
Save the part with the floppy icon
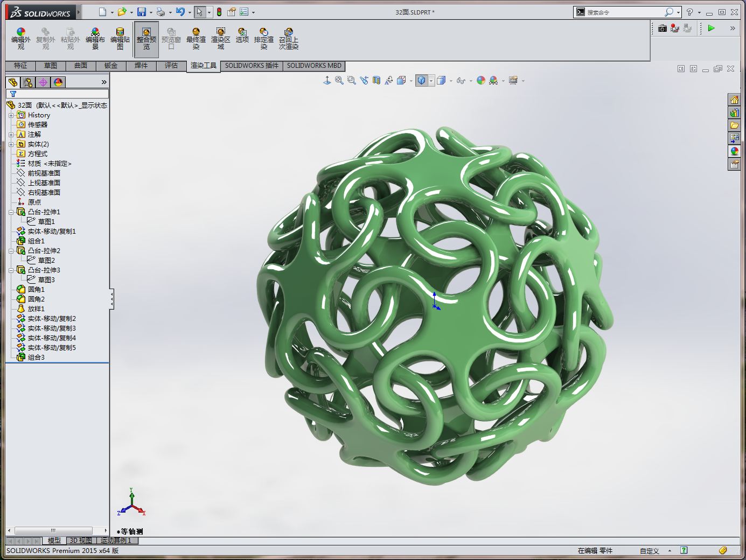[x=142, y=12]
